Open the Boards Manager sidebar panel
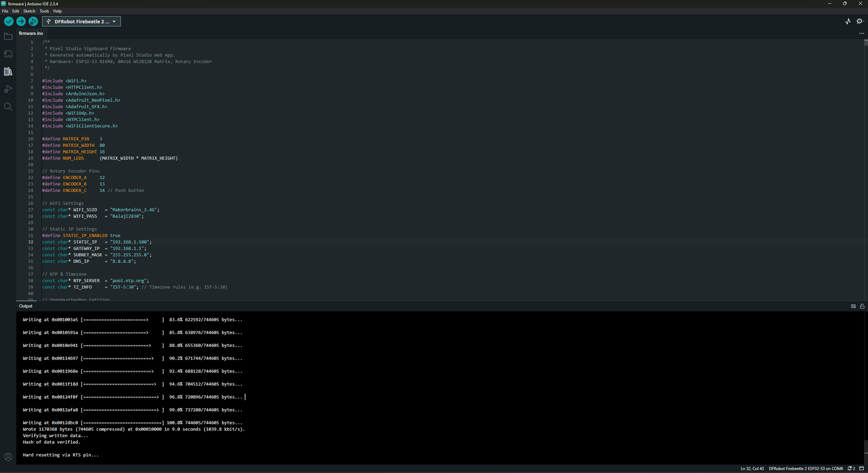868x473 pixels. (8, 54)
